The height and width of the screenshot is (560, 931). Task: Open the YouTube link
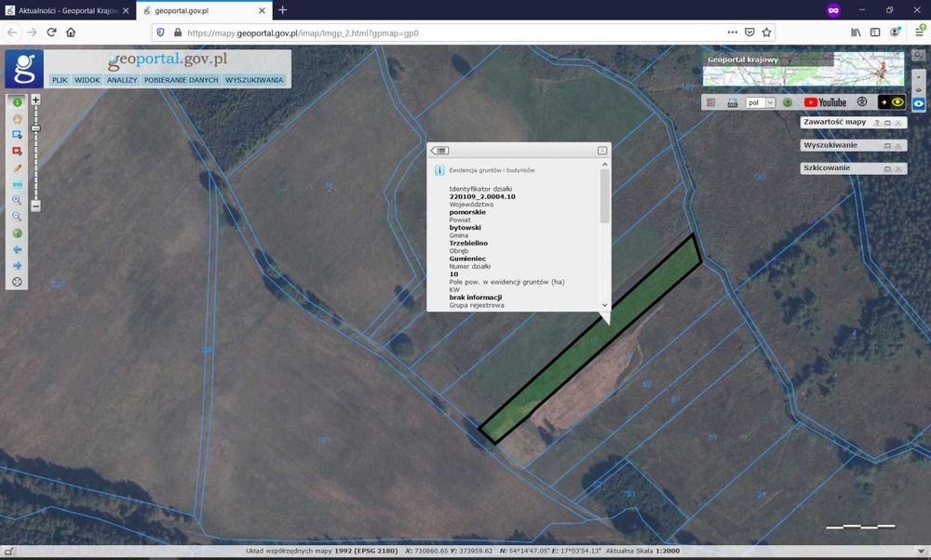(825, 102)
